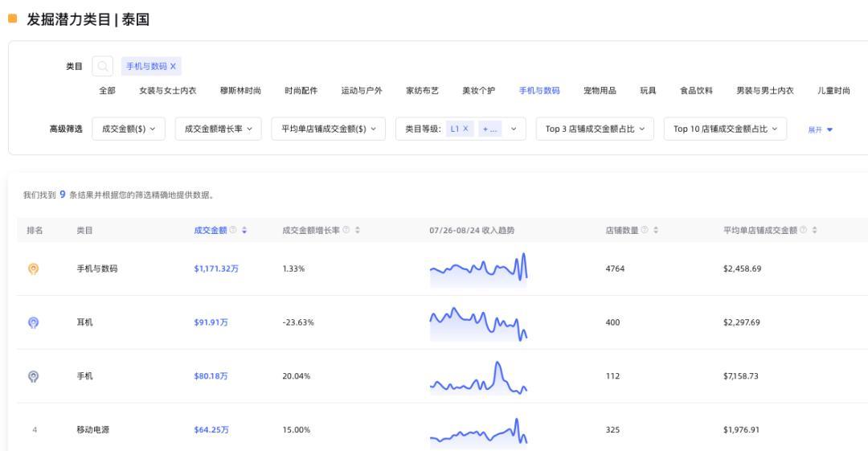Click info icon next to 店铺数量 header
Screen dimensions: 868x451
[x=645, y=230]
